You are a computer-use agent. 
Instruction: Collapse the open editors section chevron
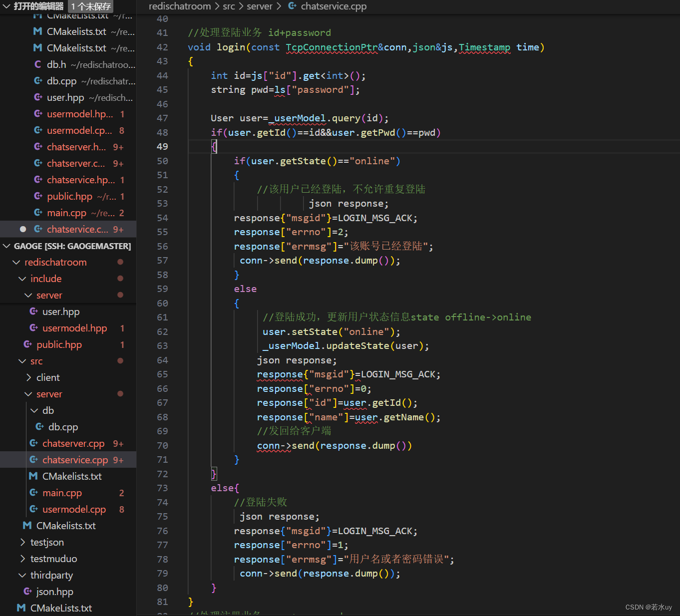6,6
